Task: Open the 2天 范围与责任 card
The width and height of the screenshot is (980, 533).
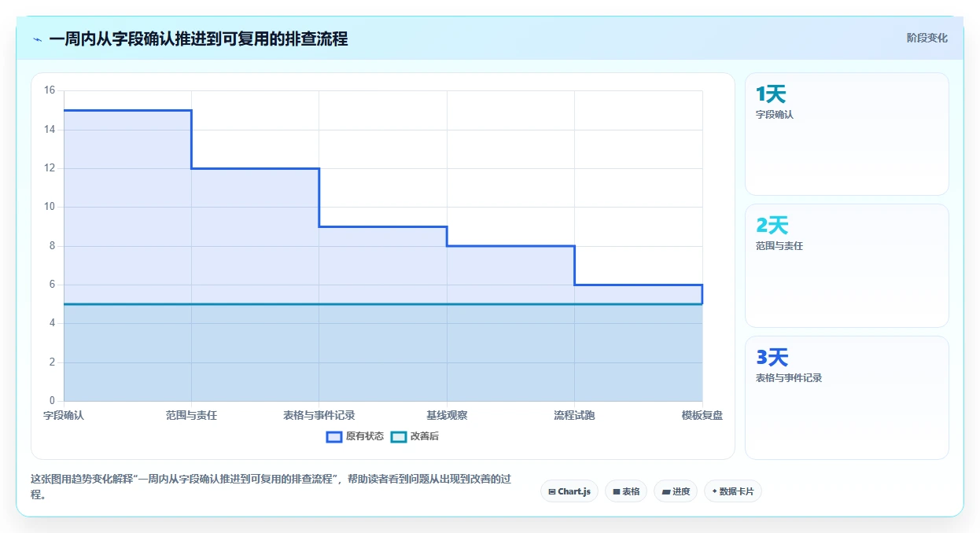Action: click(x=847, y=266)
